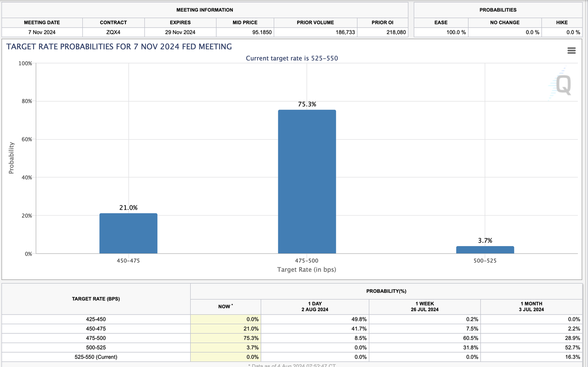Select the 49.8% one-day probability cell

(x=315, y=319)
